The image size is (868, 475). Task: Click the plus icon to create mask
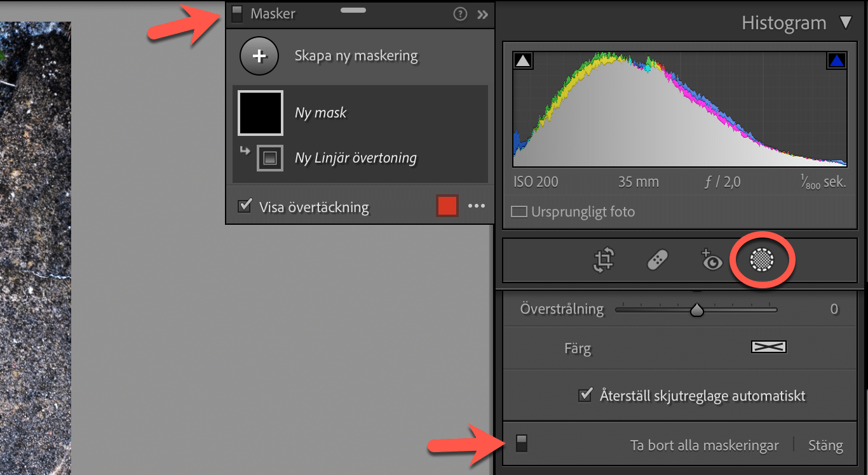pyautogui.click(x=259, y=56)
